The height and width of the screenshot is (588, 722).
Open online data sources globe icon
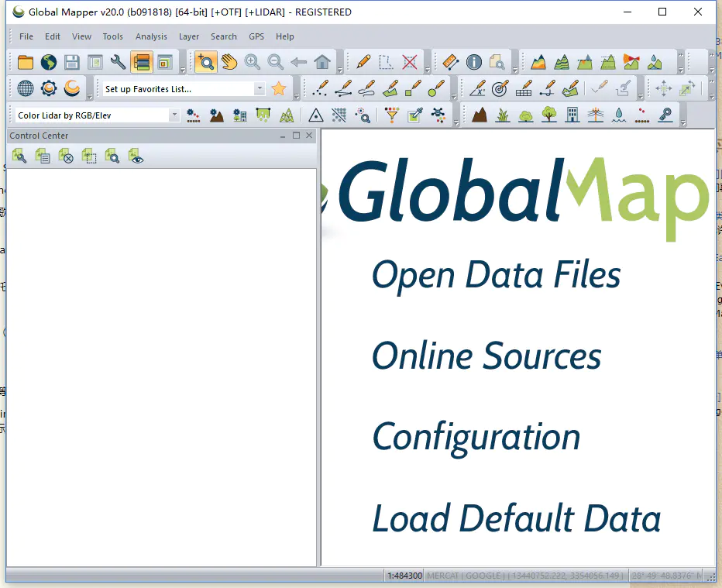pyautogui.click(x=48, y=62)
